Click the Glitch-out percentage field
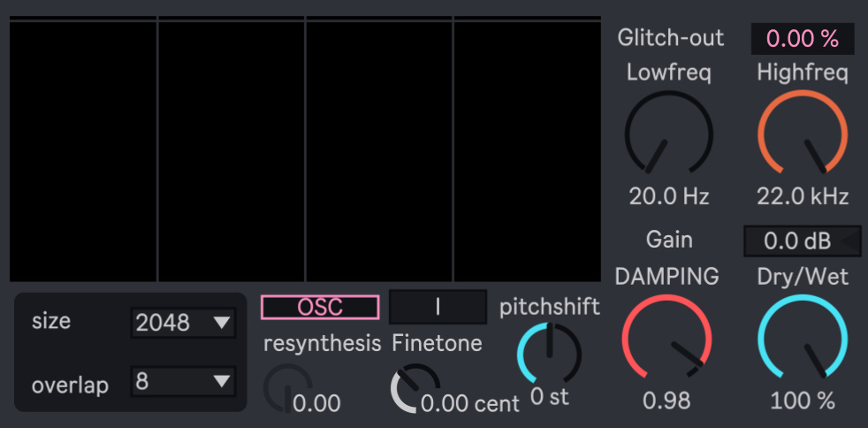 point(802,39)
